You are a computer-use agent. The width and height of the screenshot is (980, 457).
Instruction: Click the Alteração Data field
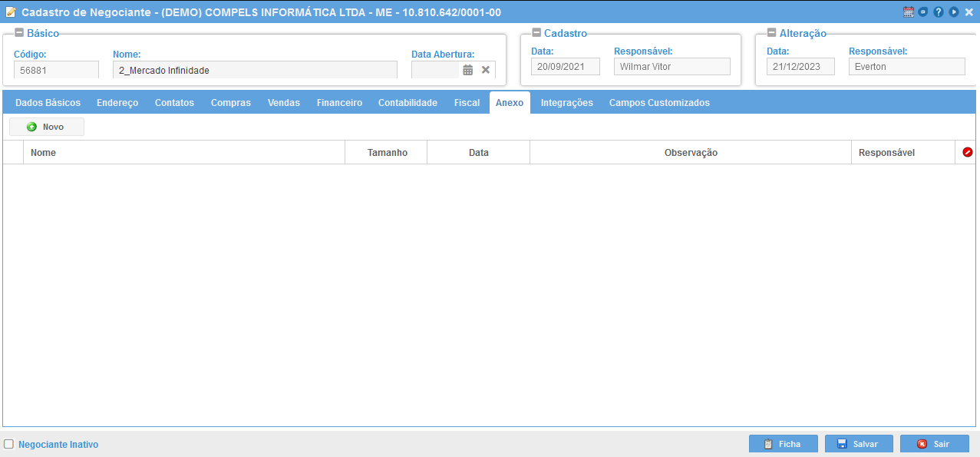pos(800,67)
